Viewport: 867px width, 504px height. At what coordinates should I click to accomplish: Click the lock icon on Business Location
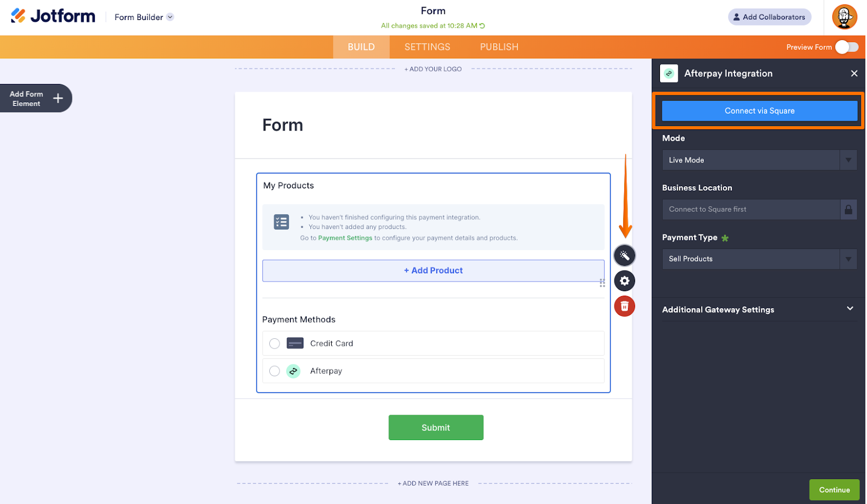850,210
